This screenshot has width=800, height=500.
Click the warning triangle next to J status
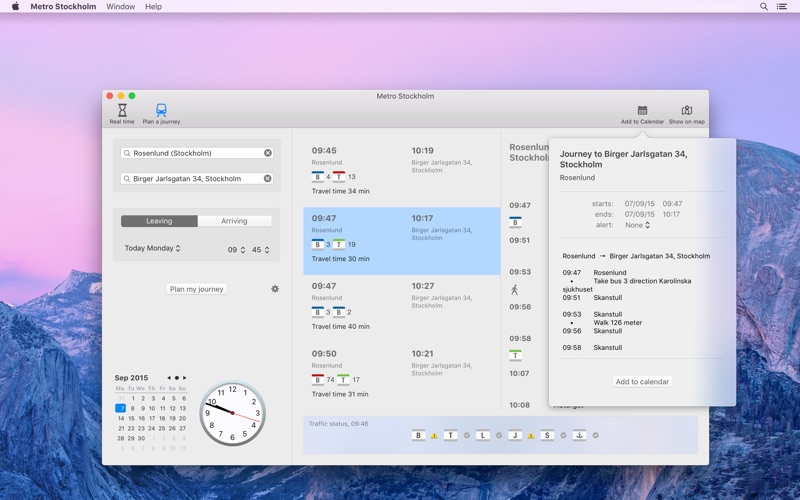click(x=531, y=436)
